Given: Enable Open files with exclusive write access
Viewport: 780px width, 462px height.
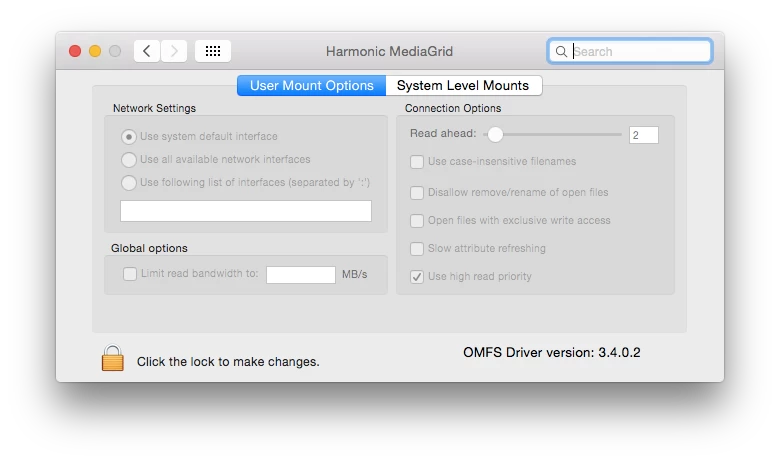Looking at the screenshot, I should click(417, 220).
